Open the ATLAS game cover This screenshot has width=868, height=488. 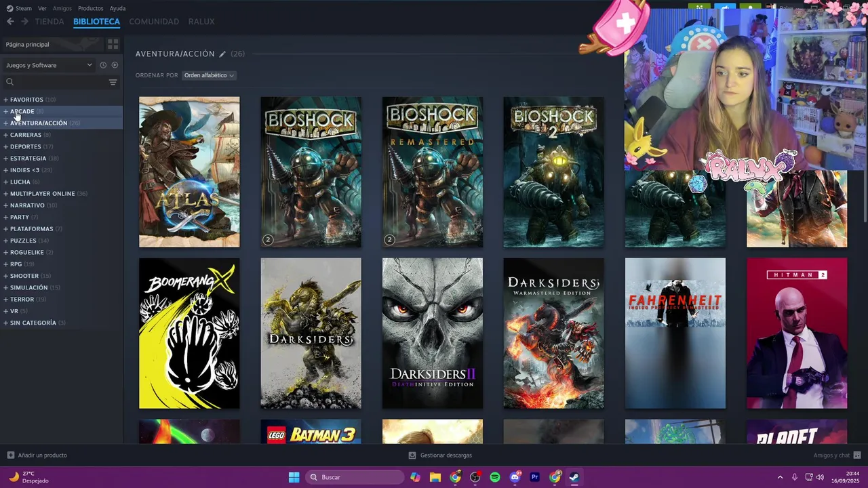coord(189,172)
